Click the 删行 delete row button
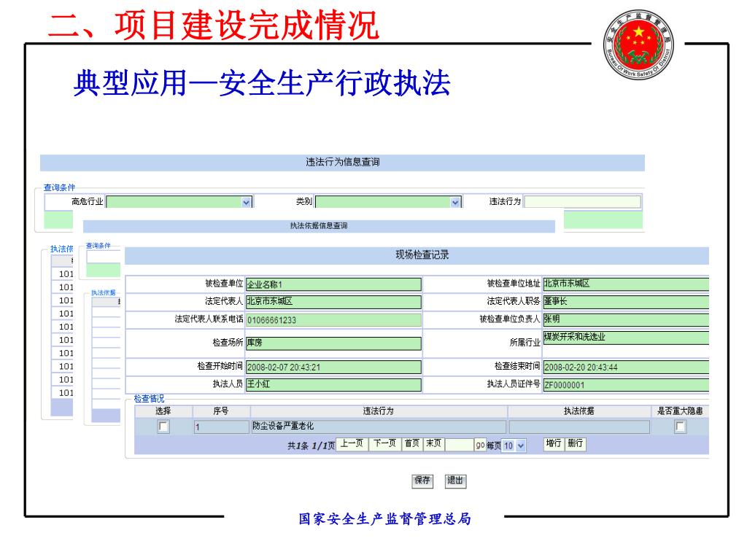This screenshot has height=560, width=747. [576, 444]
